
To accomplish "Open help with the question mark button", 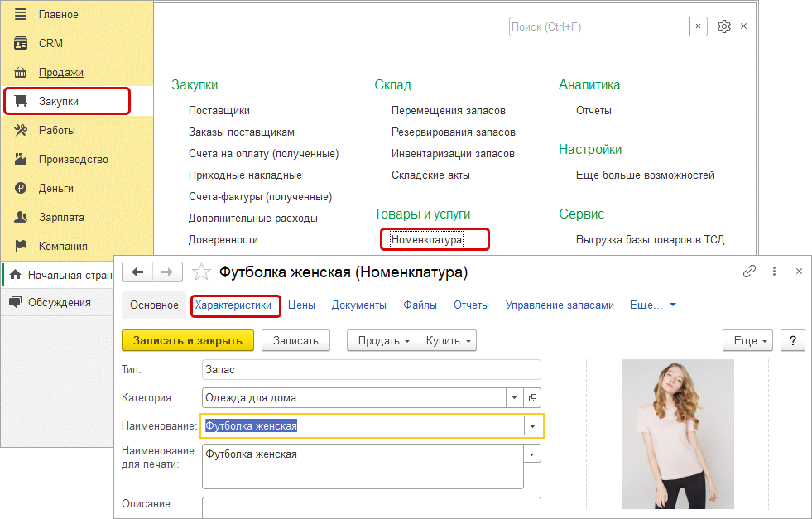I will tap(793, 340).
